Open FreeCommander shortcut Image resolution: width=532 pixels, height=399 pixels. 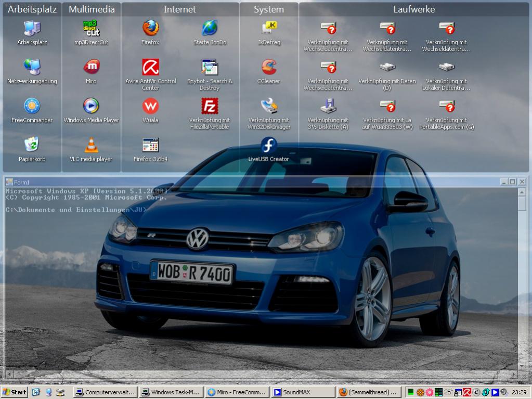click(x=32, y=106)
